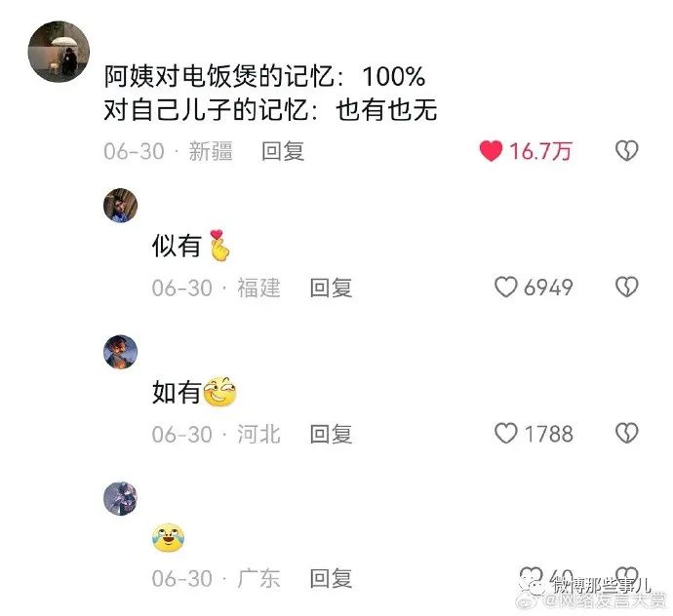Select the 阿姨对电饭煲的记忆 comment text

click(270, 94)
